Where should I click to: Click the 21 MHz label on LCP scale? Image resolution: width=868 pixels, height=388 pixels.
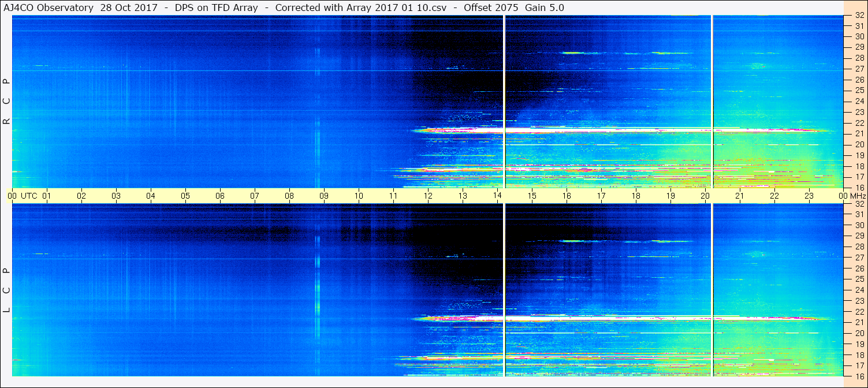click(859, 322)
